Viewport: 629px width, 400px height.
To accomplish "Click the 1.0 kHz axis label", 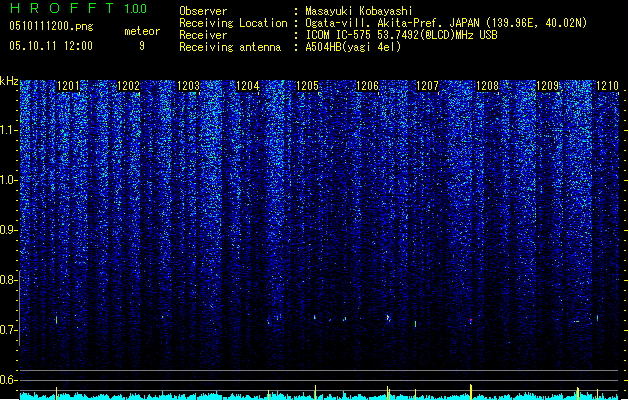I will tap(8, 180).
